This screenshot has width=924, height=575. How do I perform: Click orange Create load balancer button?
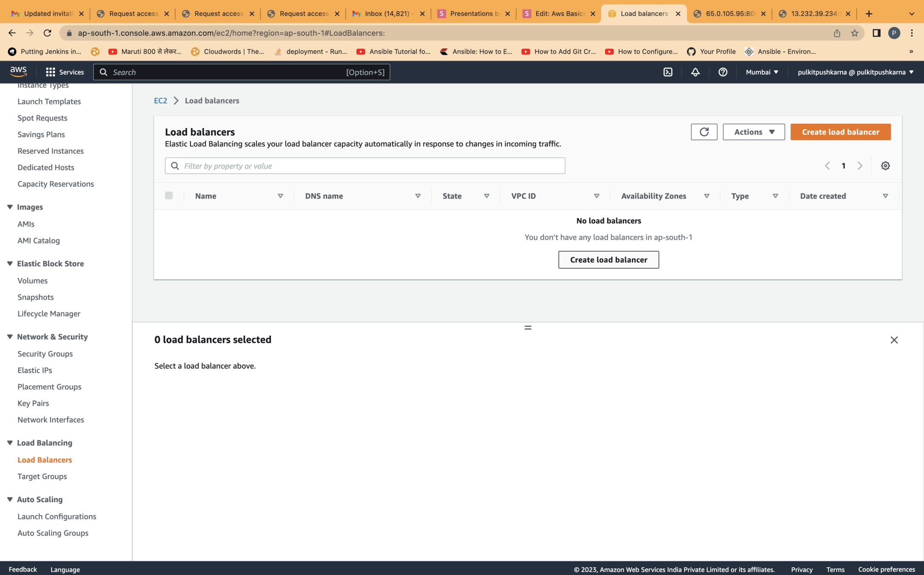(x=840, y=132)
